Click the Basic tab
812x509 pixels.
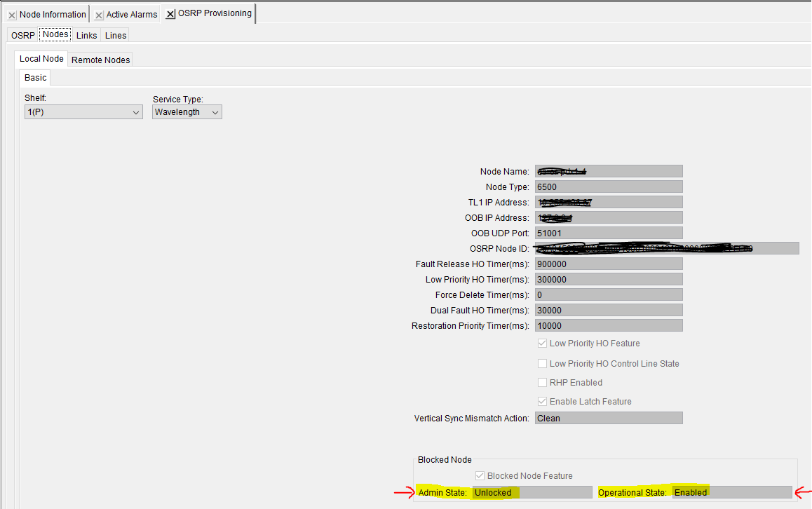point(35,78)
